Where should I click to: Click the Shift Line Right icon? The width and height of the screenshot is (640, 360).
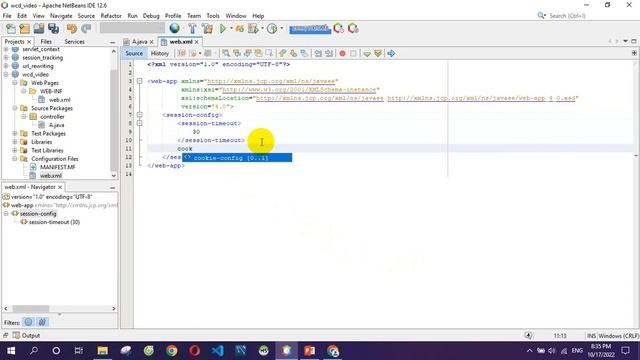329,53
